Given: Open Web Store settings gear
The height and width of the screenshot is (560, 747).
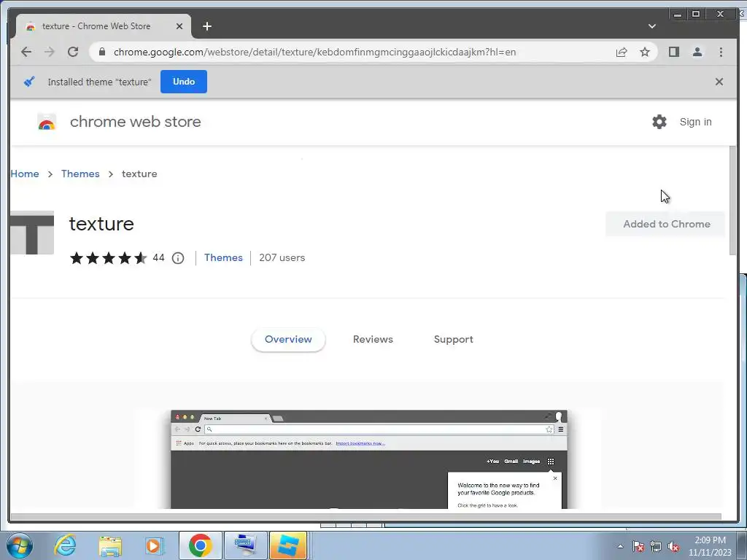Looking at the screenshot, I should [659, 122].
